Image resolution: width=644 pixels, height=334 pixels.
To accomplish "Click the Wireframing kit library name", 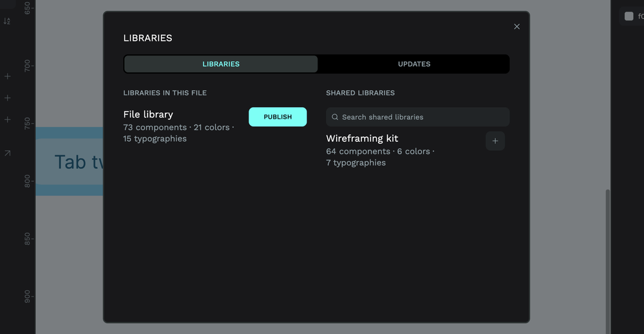I will point(362,139).
